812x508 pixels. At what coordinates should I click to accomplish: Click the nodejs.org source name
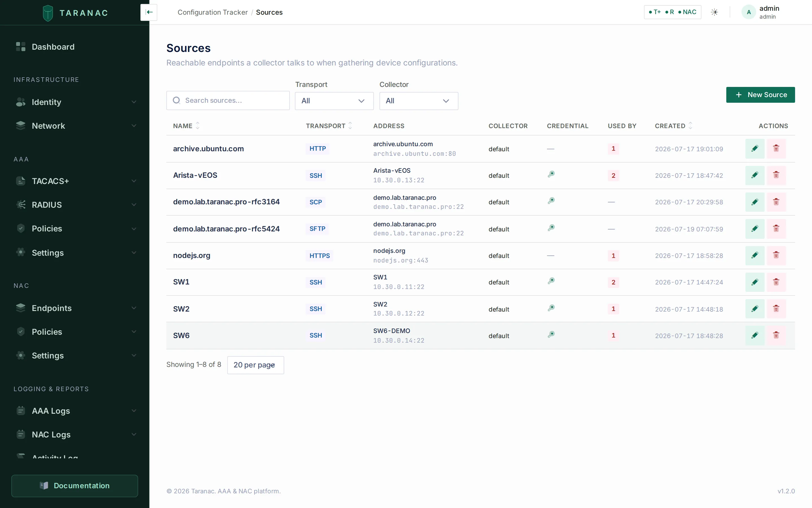click(x=192, y=255)
